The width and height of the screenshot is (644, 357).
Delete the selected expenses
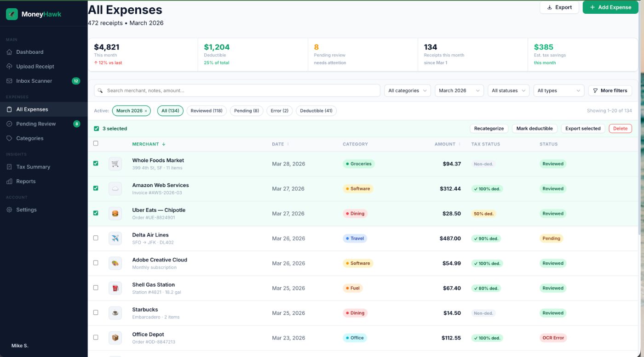point(621,129)
